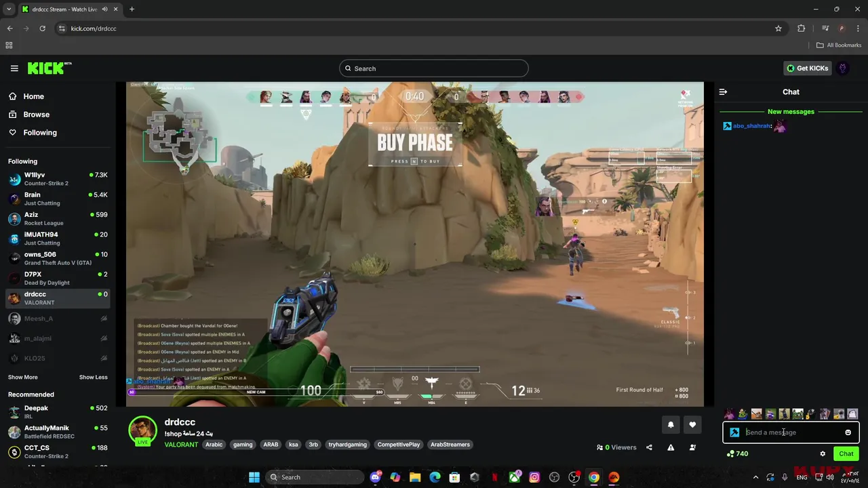The height and width of the screenshot is (488, 868).
Task: Open offline KLO25 channel
Action: click(x=58, y=358)
